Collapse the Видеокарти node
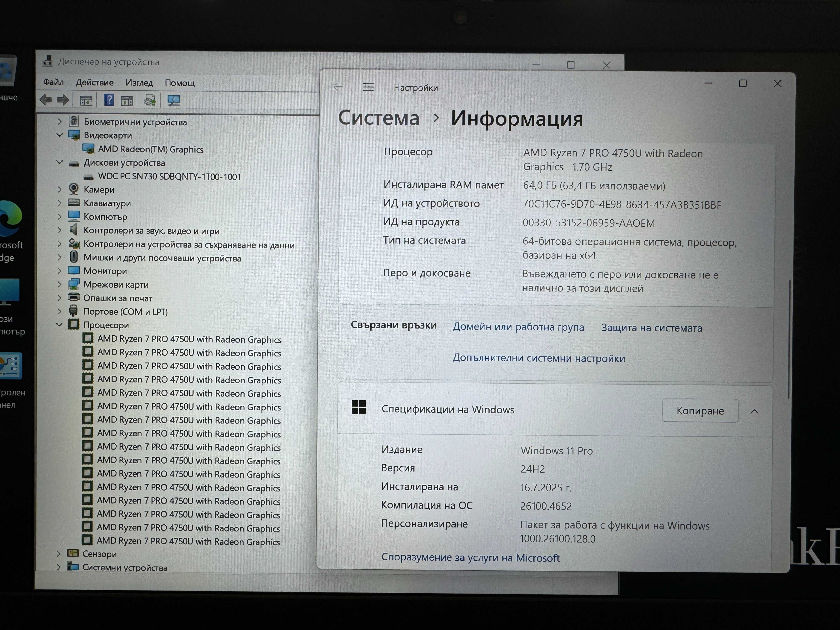The image size is (840, 630). click(60, 135)
